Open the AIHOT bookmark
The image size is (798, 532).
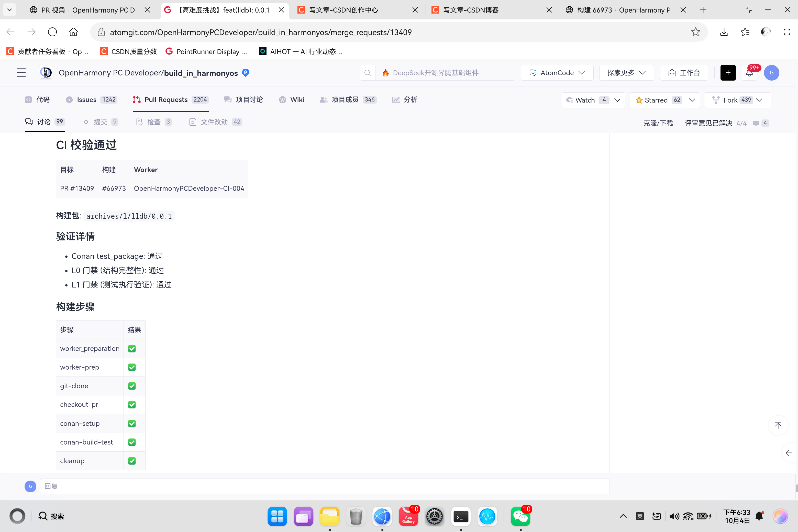tap(301, 52)
